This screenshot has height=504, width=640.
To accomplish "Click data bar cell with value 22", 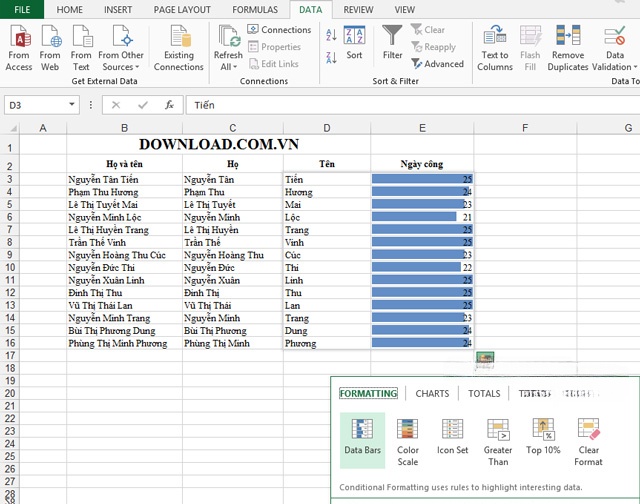I will point(422,268).
